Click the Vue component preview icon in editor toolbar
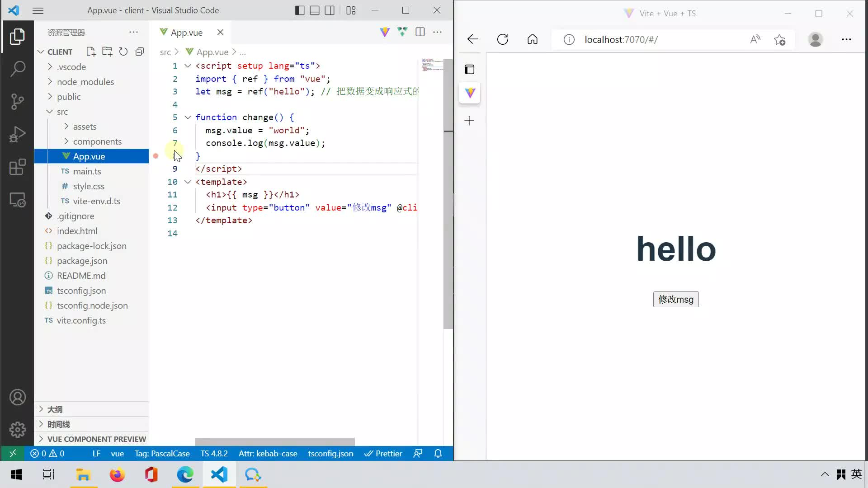This screenshot has width=868, height=488. click(x=402, y=32)
